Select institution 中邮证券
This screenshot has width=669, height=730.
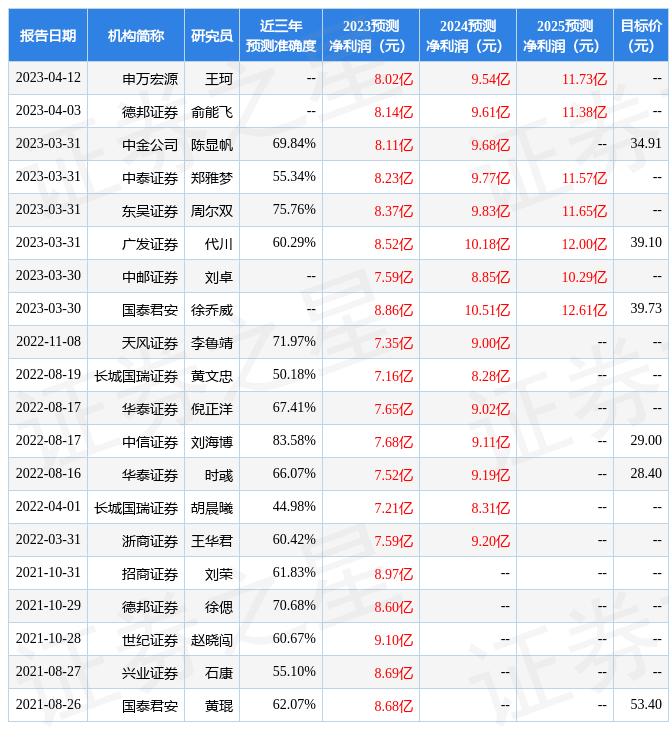tap(150, 277)
